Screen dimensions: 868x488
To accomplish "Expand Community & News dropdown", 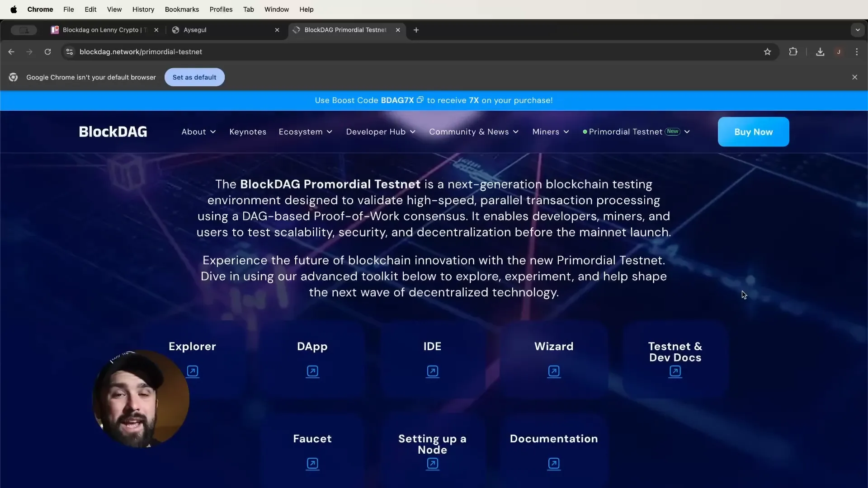I will [474, 132].
